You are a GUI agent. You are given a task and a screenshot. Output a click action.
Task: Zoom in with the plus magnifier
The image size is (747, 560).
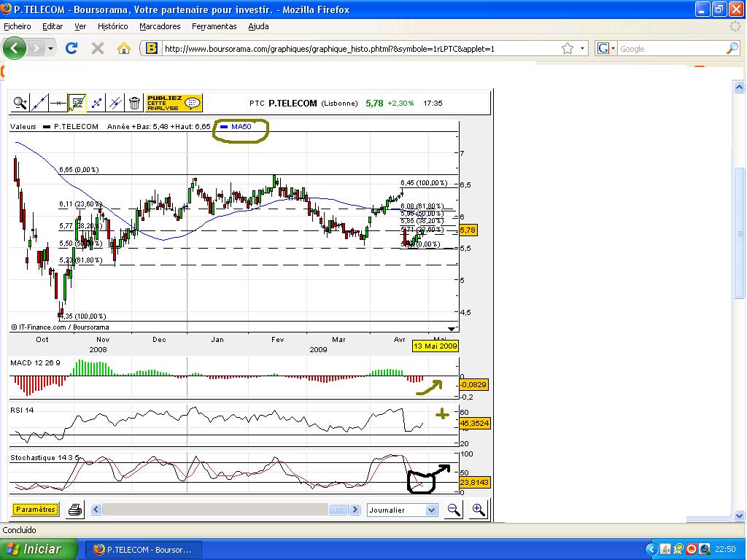479,510
